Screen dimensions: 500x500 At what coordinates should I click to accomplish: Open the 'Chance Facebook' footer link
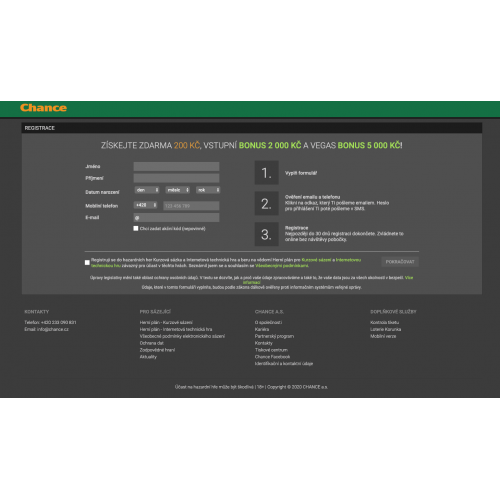[272, 357]
